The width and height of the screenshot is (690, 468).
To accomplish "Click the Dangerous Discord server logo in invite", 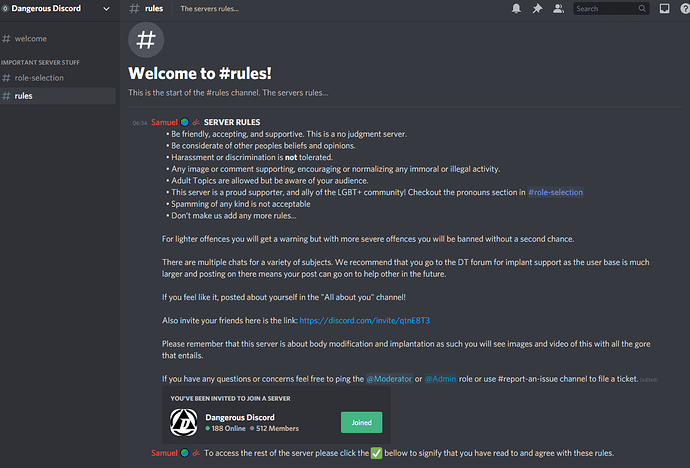I will pos(184,422).
